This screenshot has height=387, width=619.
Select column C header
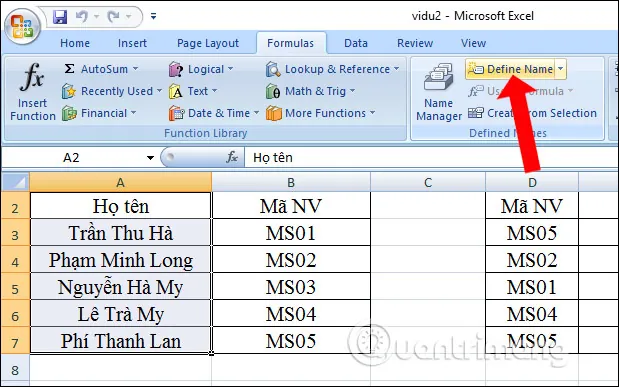[428, 182]
